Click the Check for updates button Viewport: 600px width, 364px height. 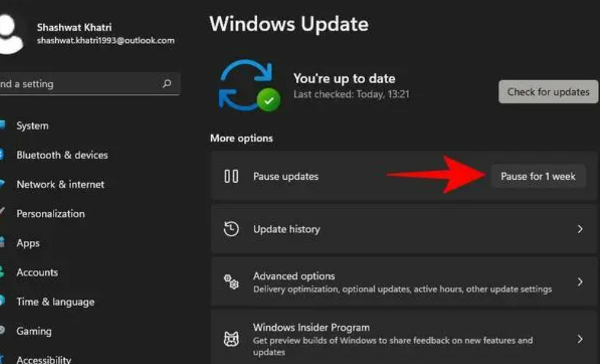pos(548,92)
